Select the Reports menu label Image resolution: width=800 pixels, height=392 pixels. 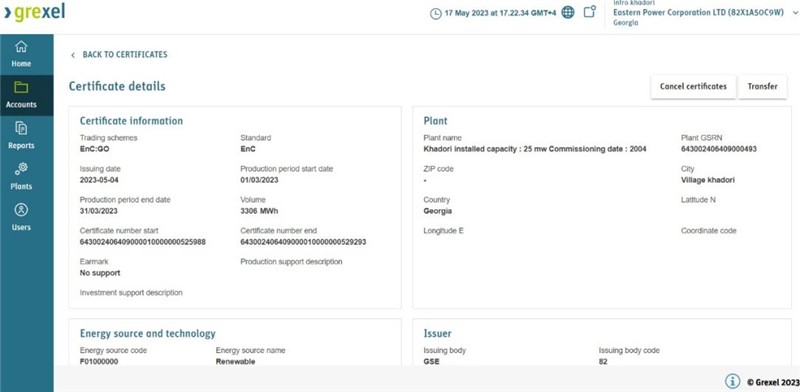pyautogui.click(x=21, y=145)
